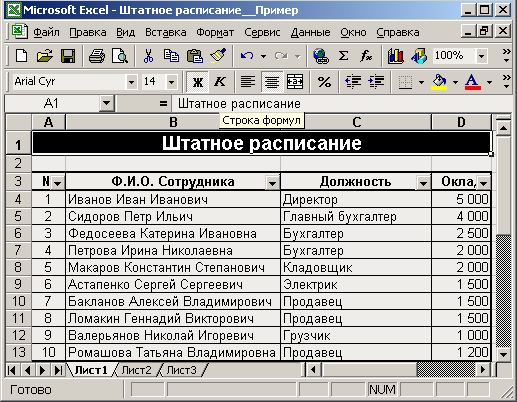Open a file with the Open folder icon
Screen dimensions: 517x402
point(45,56)
